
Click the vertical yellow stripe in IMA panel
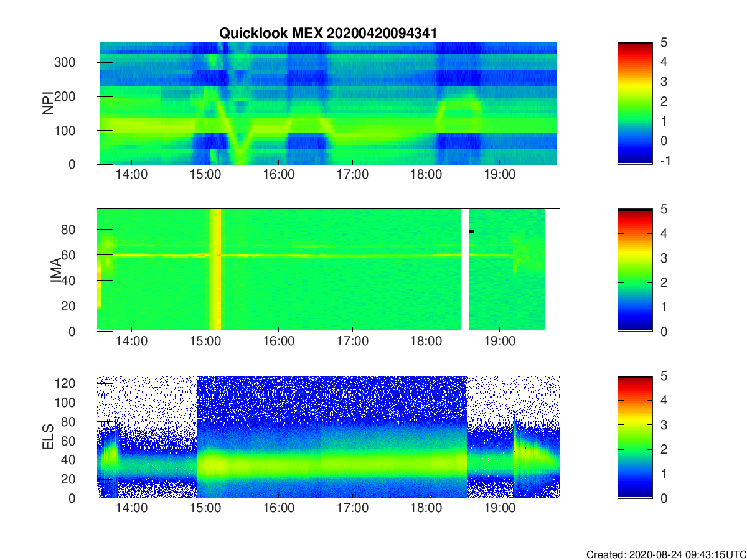click(215, 270)
